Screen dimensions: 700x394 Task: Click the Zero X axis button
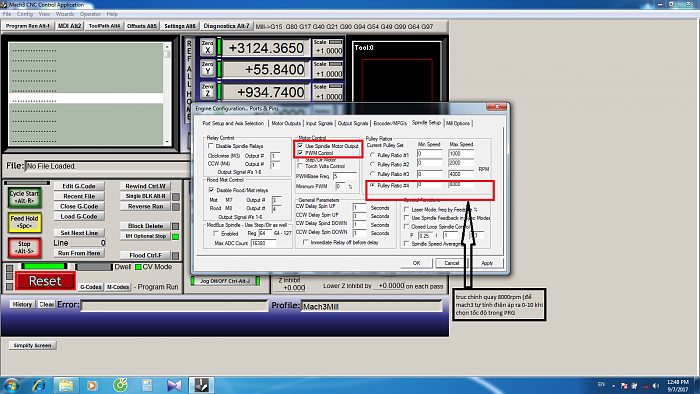(x=207, y=47)
